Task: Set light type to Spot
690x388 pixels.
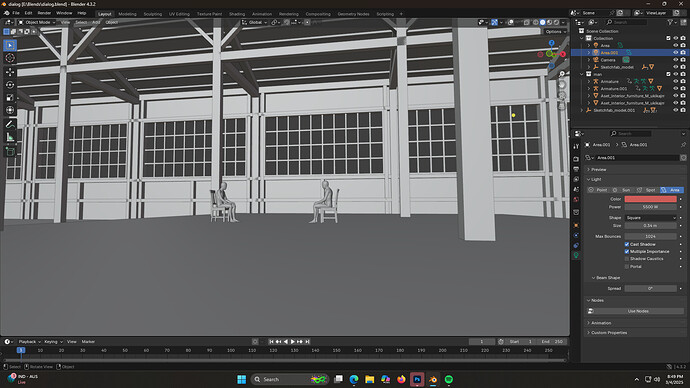Action: 646,190
